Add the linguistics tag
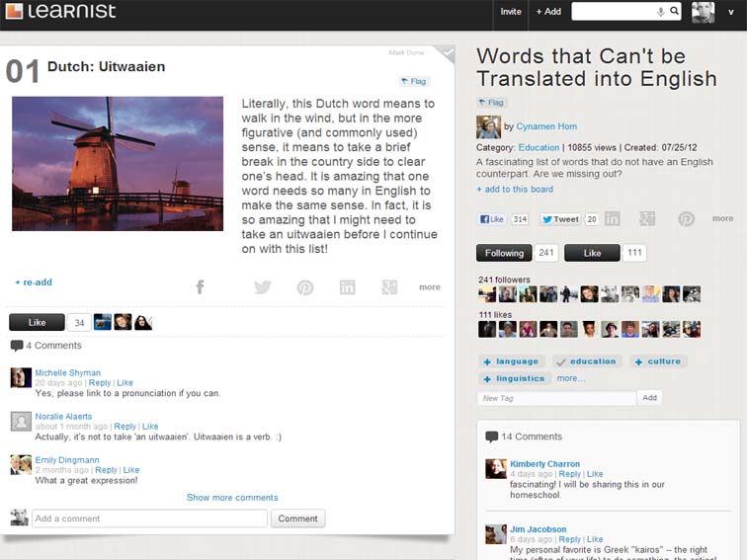The image size is (747, 560). pyautogui.click(x=514, y=378)
